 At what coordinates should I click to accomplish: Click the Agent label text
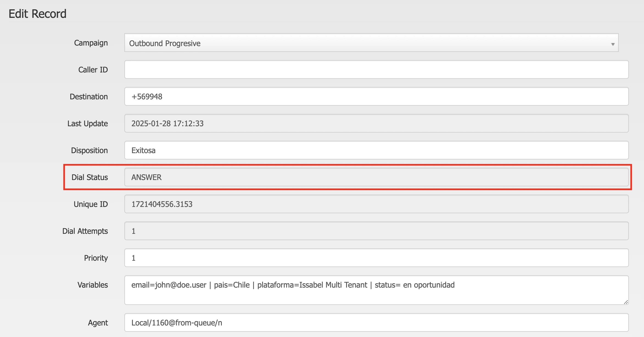98,323
